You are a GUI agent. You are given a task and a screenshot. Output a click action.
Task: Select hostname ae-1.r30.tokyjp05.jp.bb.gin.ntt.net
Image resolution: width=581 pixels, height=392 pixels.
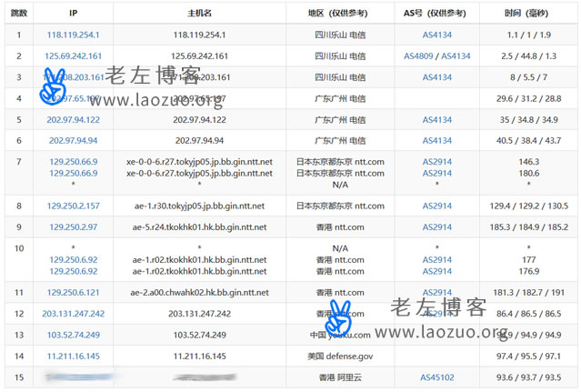point(199,206)
